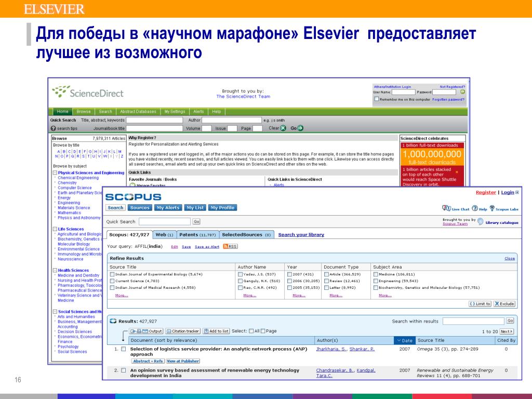Check Current Science source filter
This screenshot has height=399, width=532.
pyautogui.click(x=112, y=281)
